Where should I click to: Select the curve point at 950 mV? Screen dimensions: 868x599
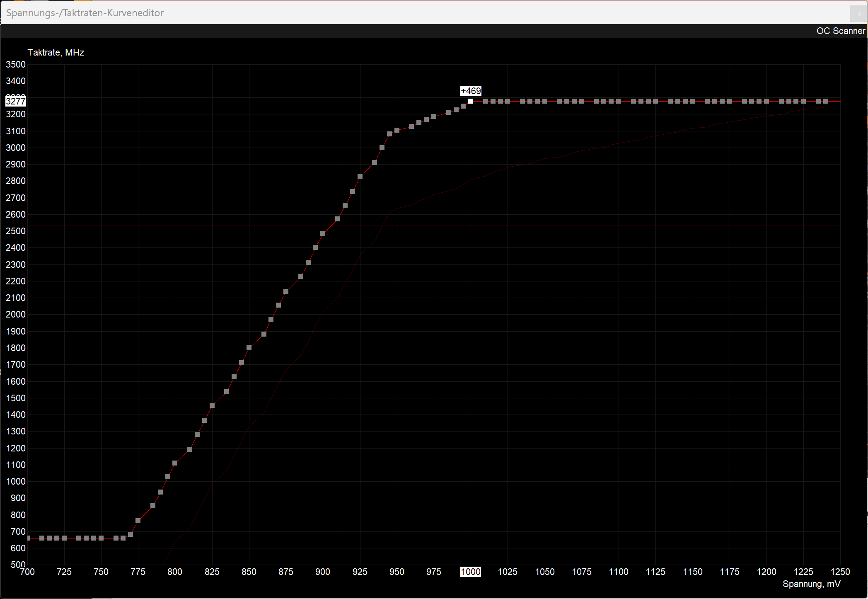[397, 130]
